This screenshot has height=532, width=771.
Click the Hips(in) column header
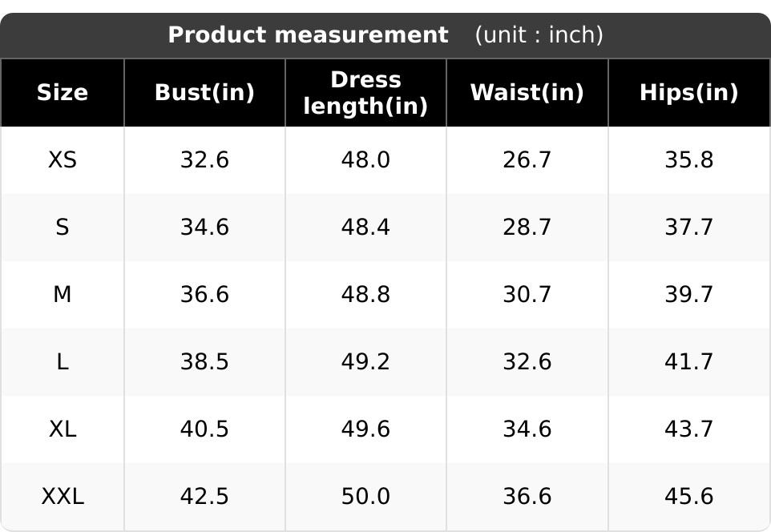click(689, 92)
